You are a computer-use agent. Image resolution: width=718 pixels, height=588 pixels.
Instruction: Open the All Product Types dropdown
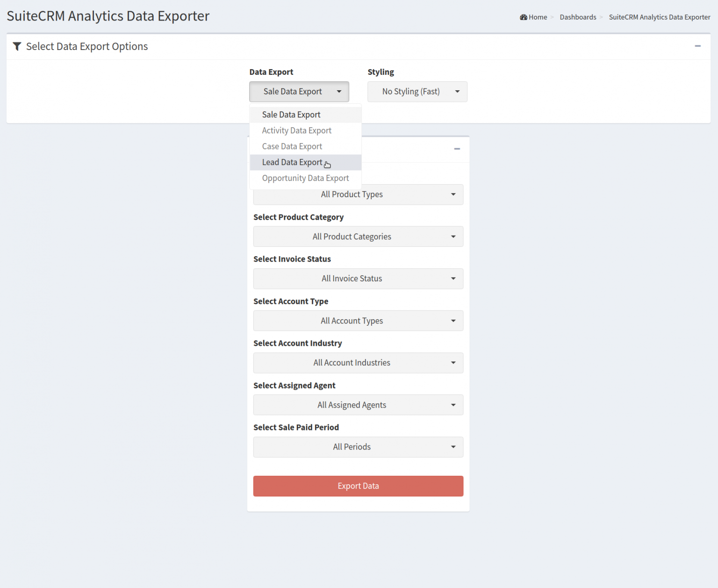[x=358, y=194]
